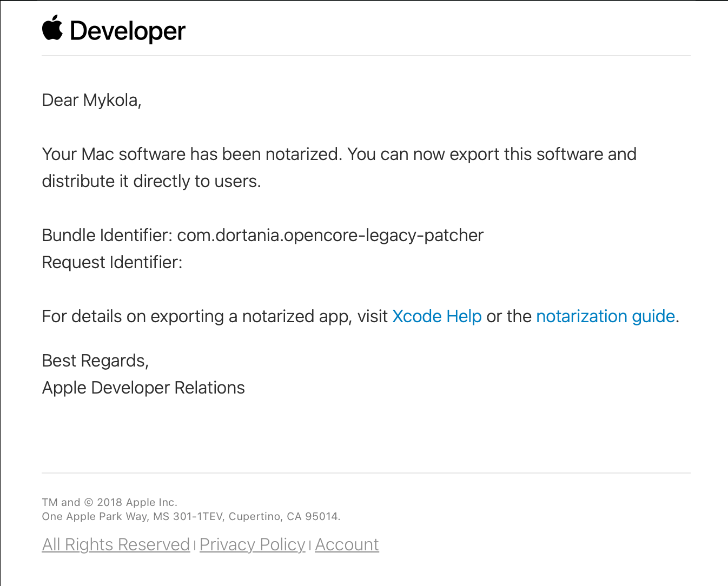Click the All Rights Reserved footer link

[x=116, y=544]
